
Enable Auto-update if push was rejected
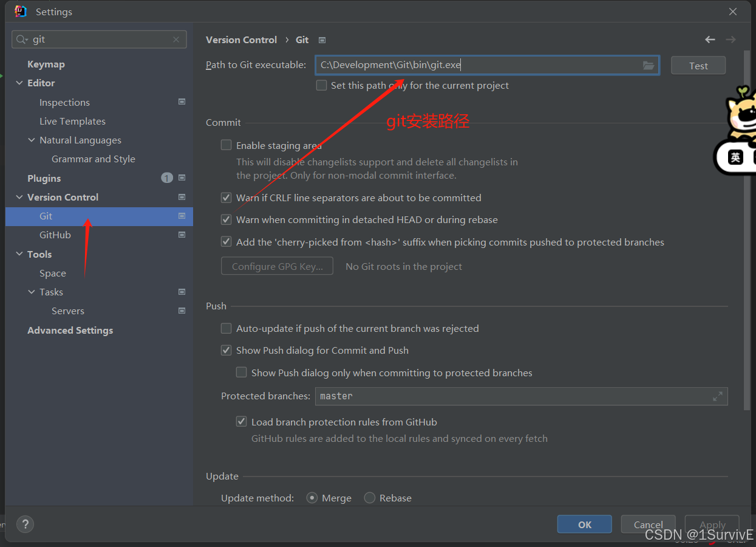click(226, 328)
